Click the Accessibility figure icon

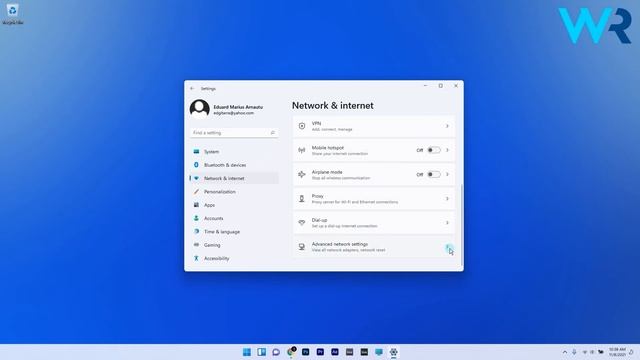click(x=196, y=258)
